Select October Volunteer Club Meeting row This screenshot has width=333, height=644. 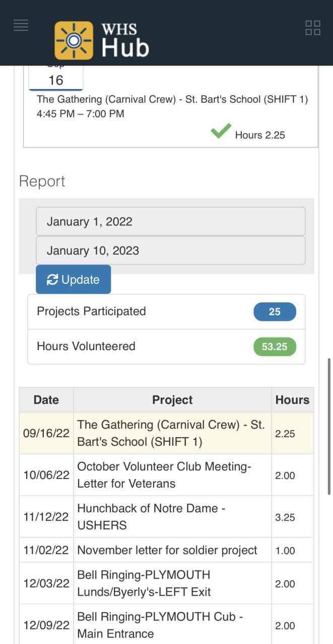(x=171, y=475)
